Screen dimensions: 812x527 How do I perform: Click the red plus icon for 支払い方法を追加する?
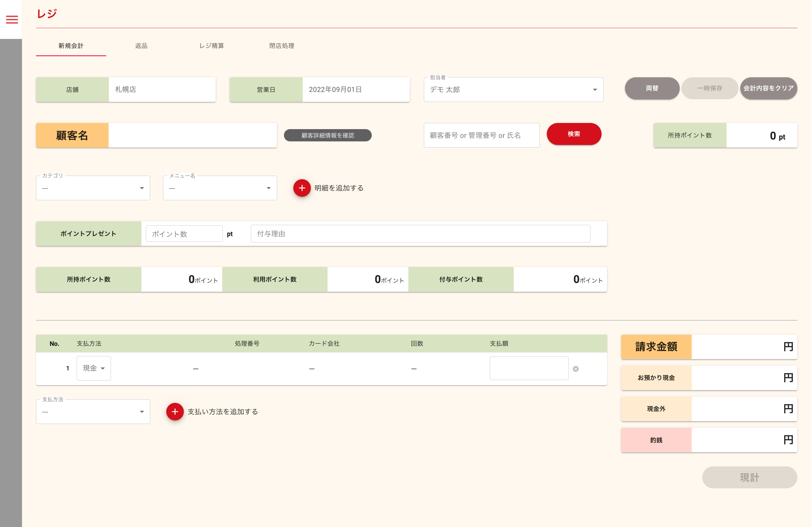(x=175, y=412)
